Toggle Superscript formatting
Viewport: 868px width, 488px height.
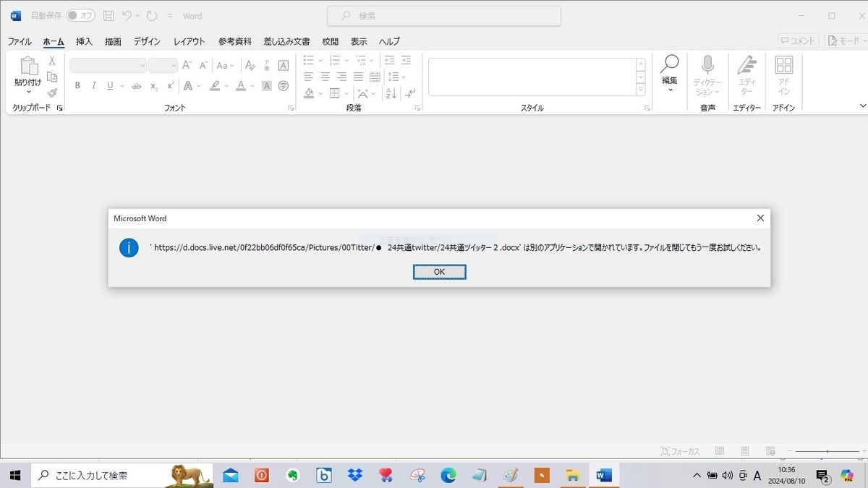click(x=171, y=85)
